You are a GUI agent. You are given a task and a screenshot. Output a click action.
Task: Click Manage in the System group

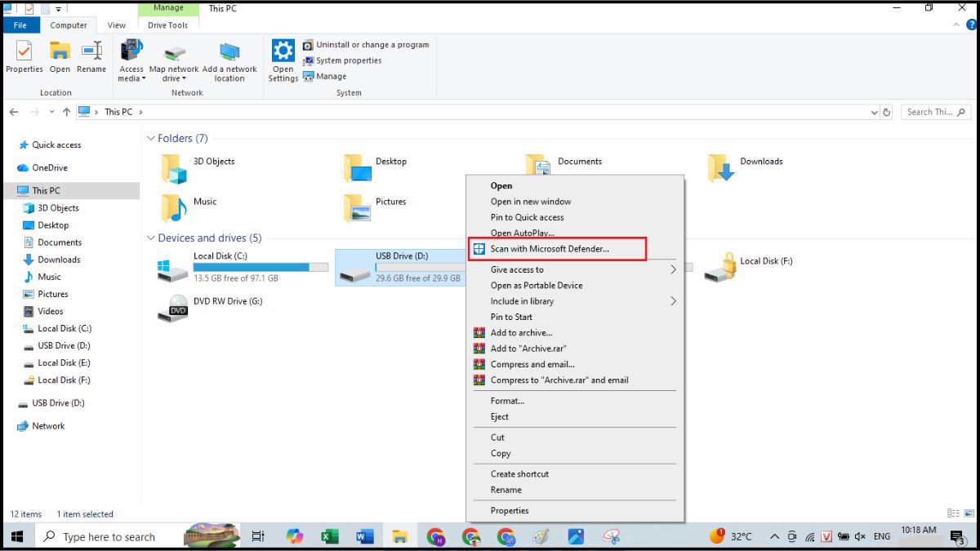325,76
